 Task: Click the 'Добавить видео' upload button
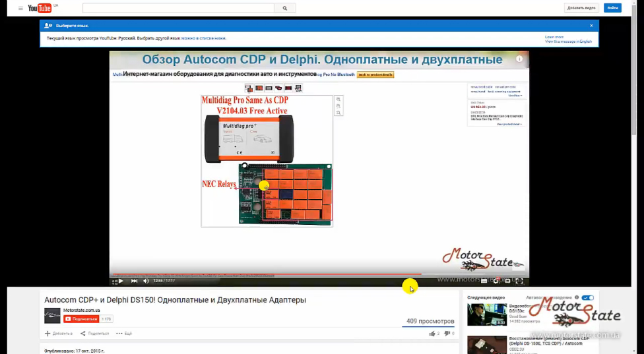click(581, 8)
